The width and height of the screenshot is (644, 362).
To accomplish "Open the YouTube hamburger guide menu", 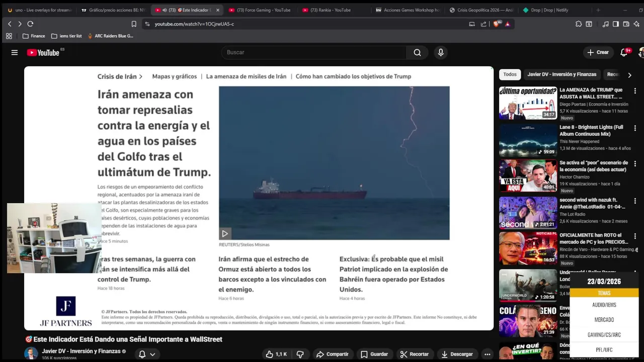I will (x=15, y=52).
